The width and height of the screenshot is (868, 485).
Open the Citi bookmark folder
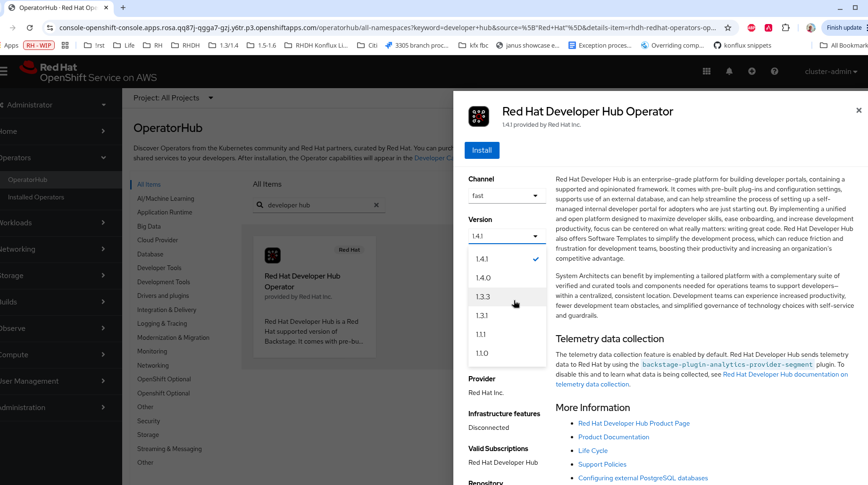tap(367, 45)
